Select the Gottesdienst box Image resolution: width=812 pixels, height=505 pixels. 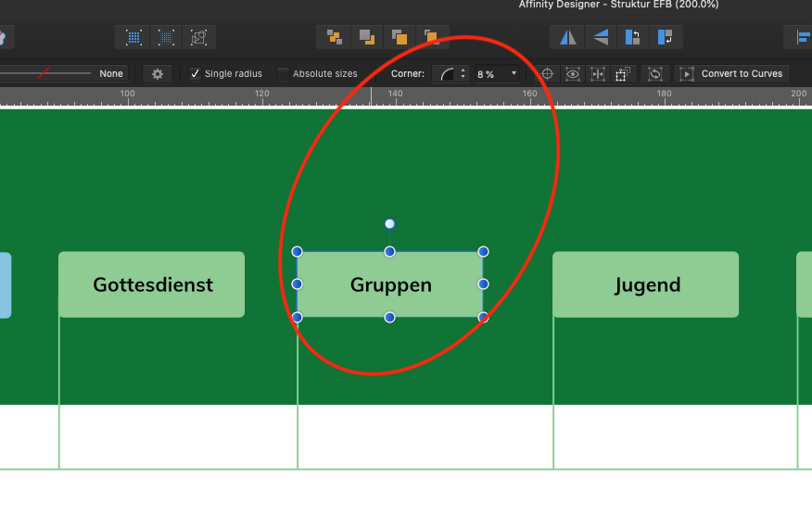point(152,284)
